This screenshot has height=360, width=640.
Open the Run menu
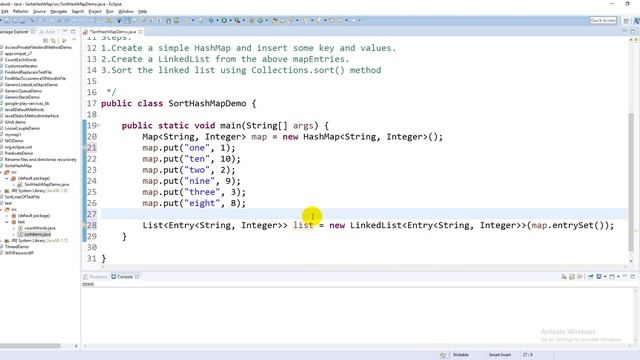110,11
